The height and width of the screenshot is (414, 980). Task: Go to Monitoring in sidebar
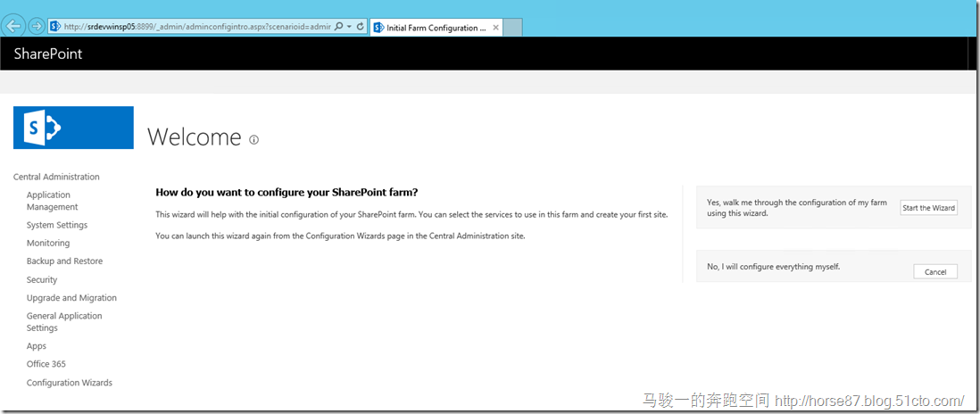pyautogui.click(x=48, y=243)
